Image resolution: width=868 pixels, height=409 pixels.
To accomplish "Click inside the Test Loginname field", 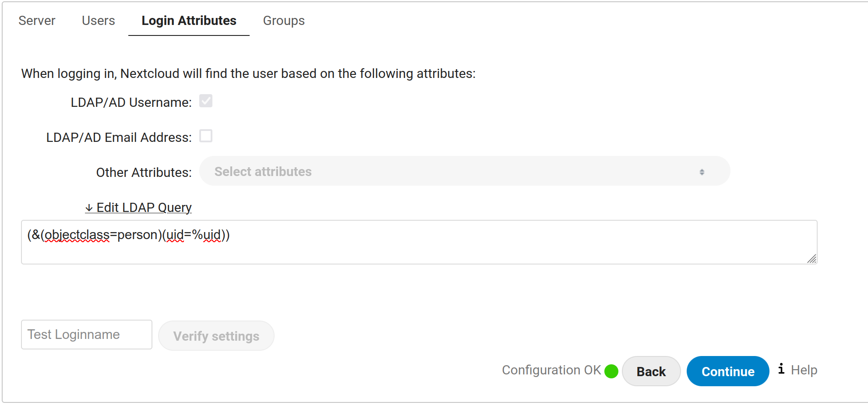I will 86,335.
